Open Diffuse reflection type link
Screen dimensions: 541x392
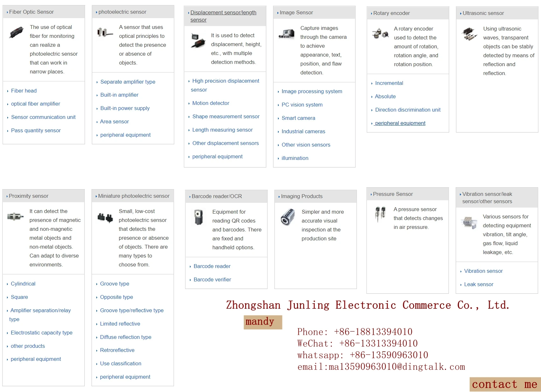126,337
